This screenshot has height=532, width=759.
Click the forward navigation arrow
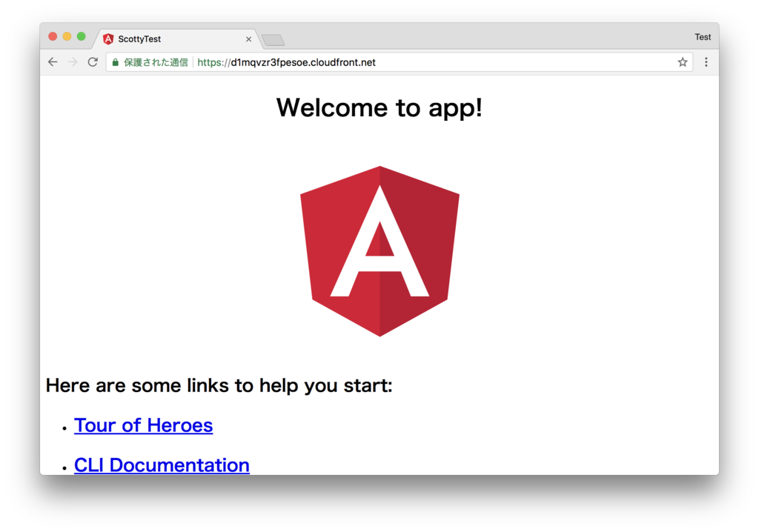click(73, 62)
